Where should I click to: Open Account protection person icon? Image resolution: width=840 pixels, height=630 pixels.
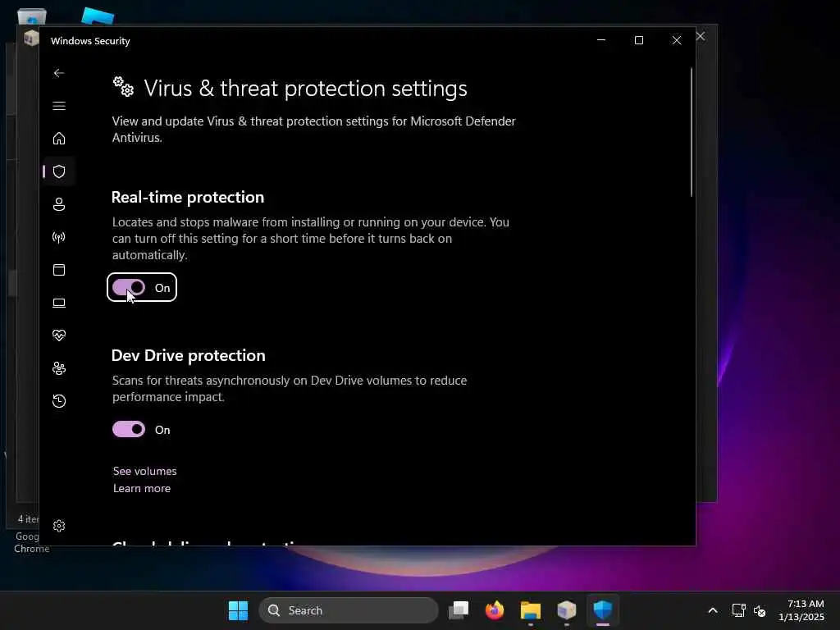coord(59,204)
